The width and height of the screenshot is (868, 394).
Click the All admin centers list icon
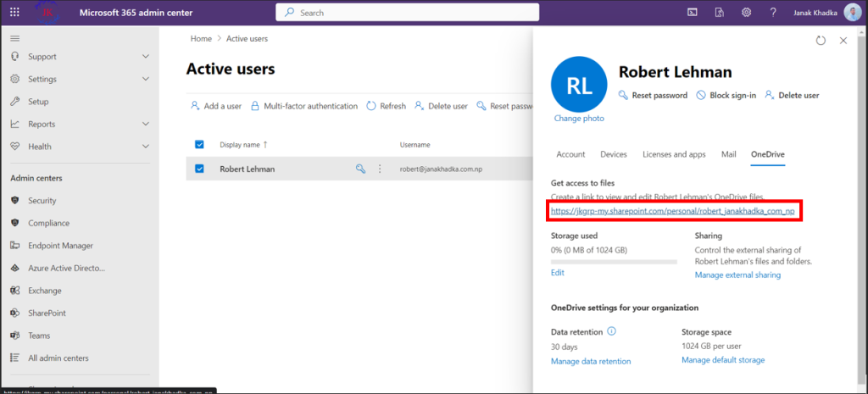click(x=15, y=358)
